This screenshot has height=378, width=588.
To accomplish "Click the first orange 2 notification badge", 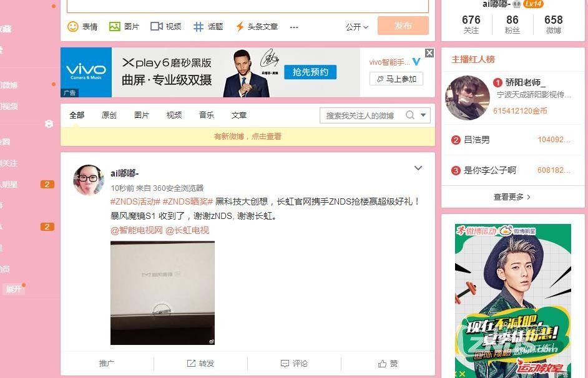I will click(47, 184).
